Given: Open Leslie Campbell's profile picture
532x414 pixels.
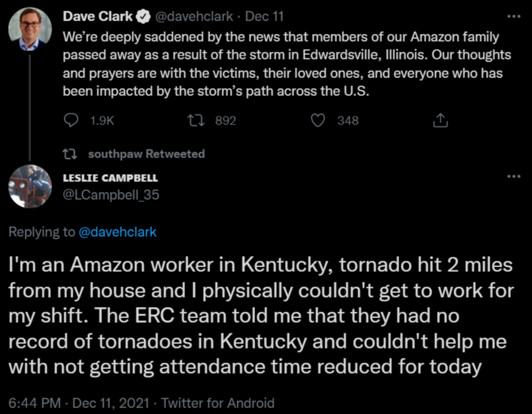Looking at the screenshot, I should click(x=30, y=188).
